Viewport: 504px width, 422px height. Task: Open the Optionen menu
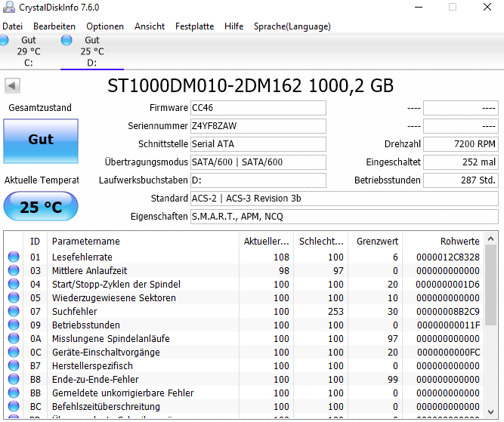[x=105, y=26]
